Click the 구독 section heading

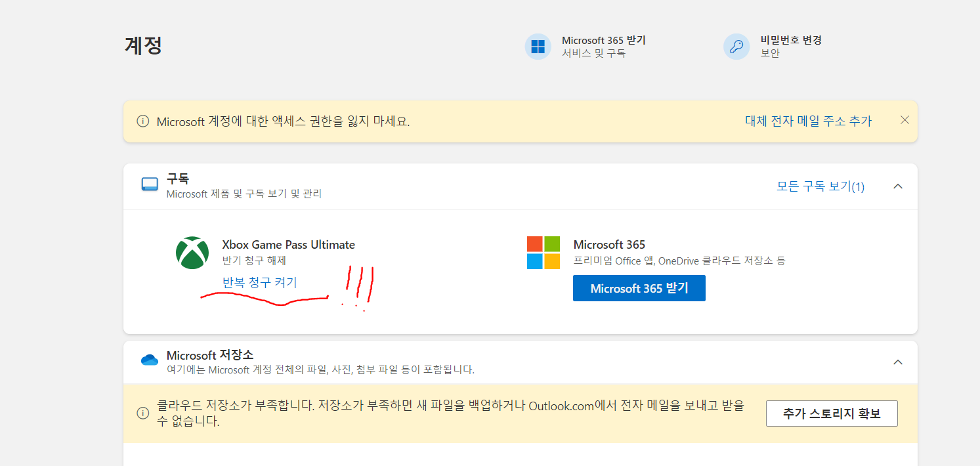(178, 179)
